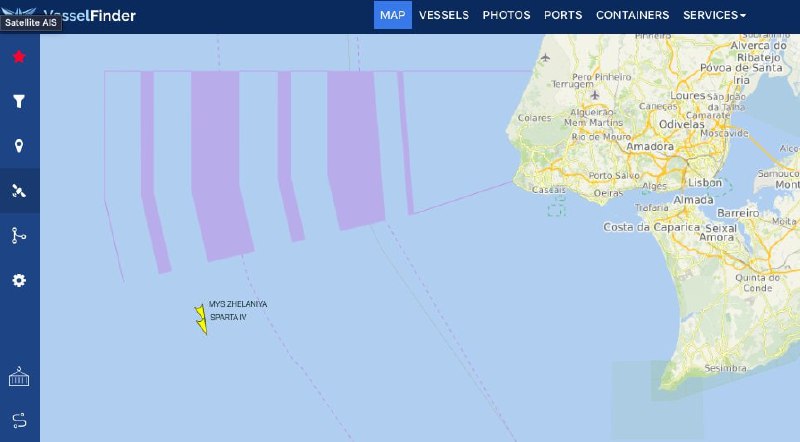
Task: Open the PORTS page link
Action: [563, 15]
